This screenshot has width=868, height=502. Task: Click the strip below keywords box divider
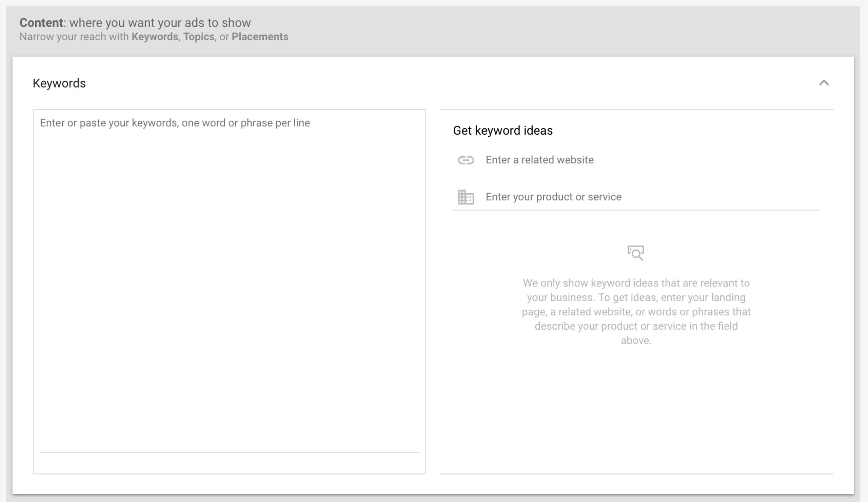click(229, 463)
